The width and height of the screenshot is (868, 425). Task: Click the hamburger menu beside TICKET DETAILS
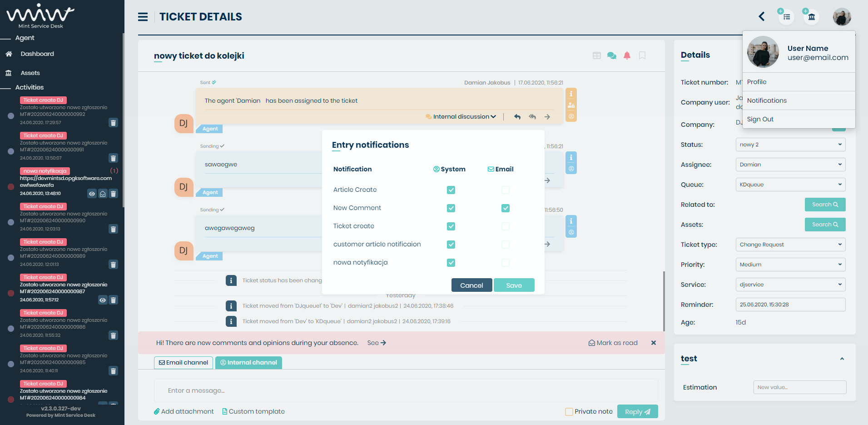coord(143,16)
